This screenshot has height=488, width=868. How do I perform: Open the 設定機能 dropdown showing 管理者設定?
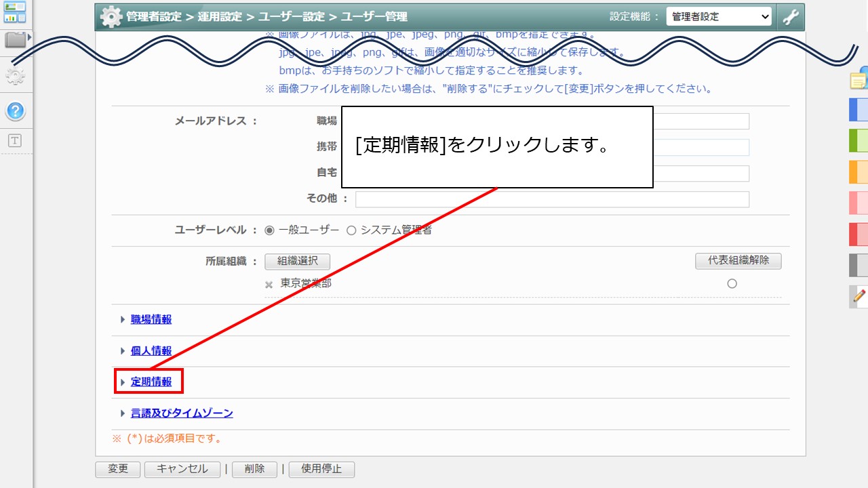tap(719, 16)
